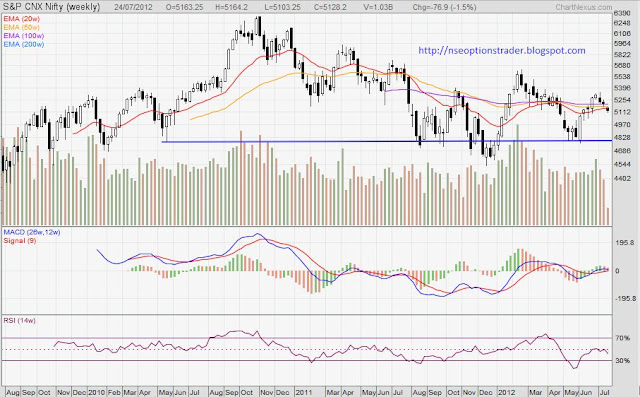Click the '2012' time axis label
The height and width of the screenshot is (397, 640).
pyautogui.click(x=507, y=393)
